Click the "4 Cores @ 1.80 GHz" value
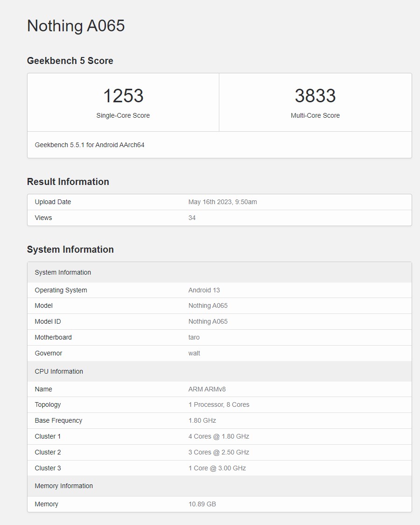 click(219, 436)
